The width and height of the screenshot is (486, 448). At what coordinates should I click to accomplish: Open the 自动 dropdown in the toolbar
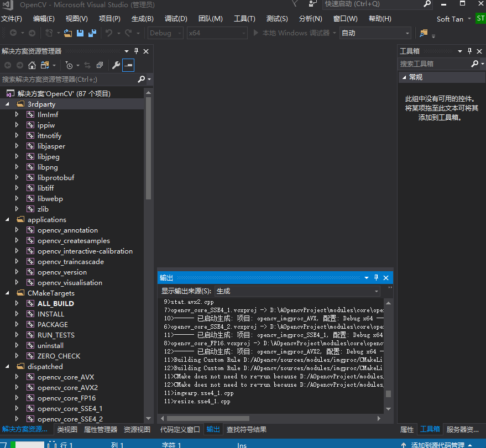point(375,33)
